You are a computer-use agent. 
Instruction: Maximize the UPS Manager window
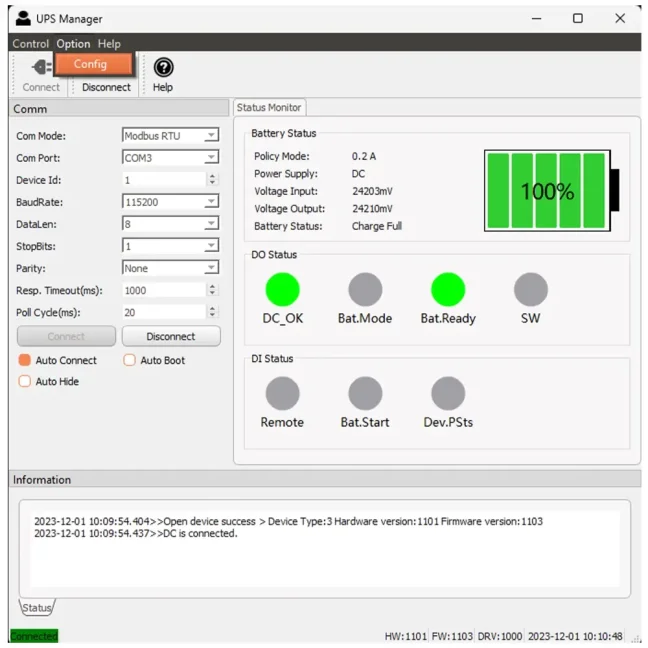578,18
